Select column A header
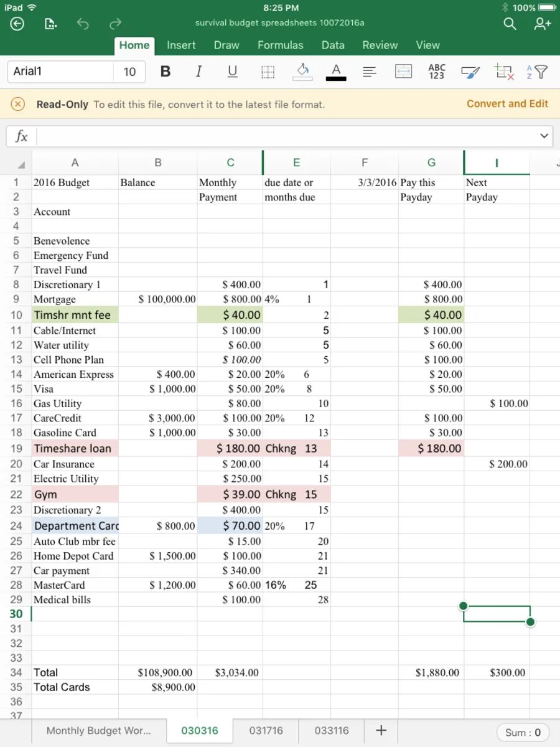This screenshot has width=560, height=747. pos(75,162)
